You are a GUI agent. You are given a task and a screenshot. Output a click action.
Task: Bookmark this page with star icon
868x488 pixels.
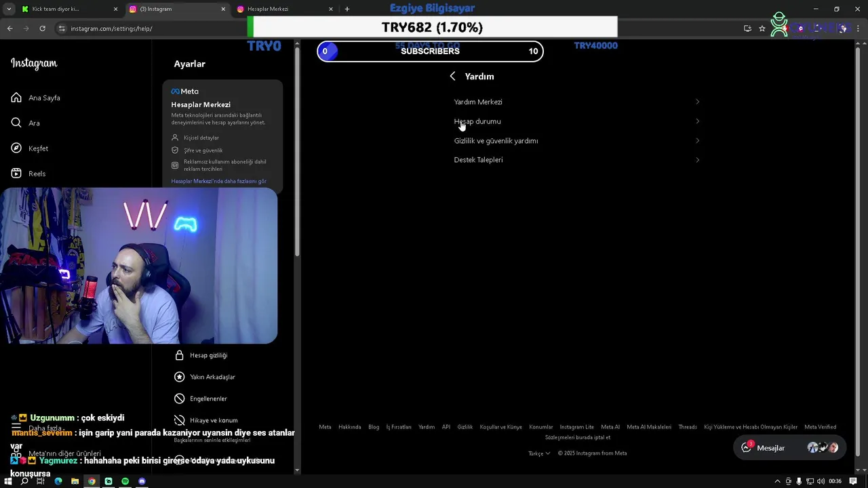coord(762,28)
